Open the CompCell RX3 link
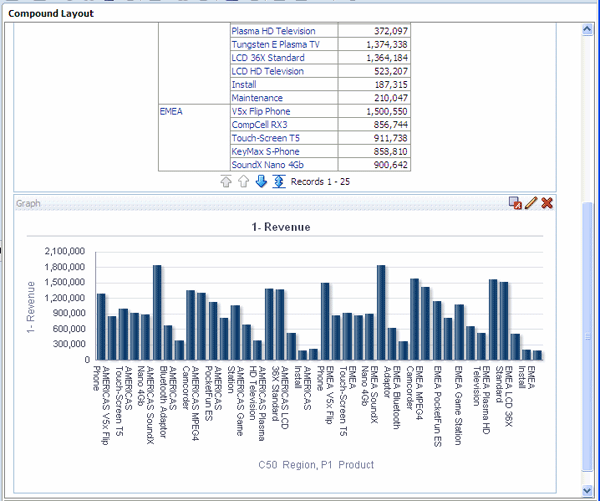The height and width of the screenshot is (501, 600). 259,125
